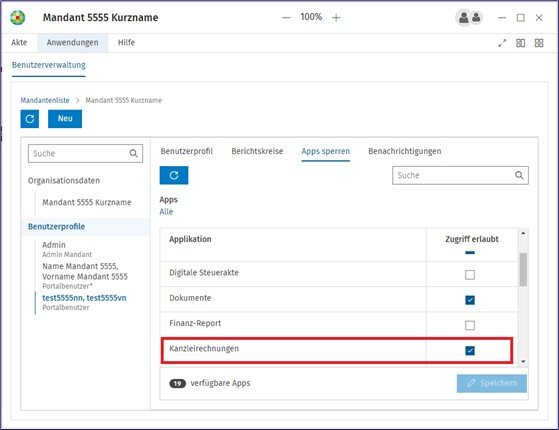Decrease zoom with the minus icon
The width and height of the screenshot is (559, 430).
pos(286,17)
